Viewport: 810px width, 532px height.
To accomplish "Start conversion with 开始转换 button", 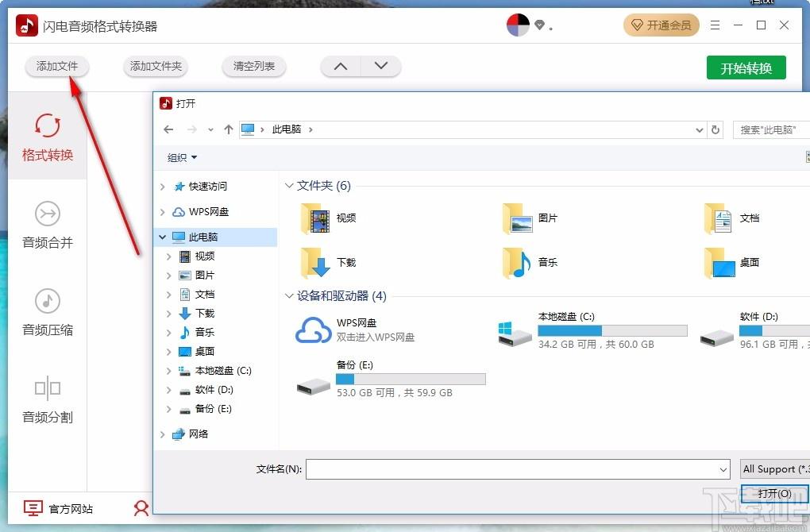I will coord(746,67).
